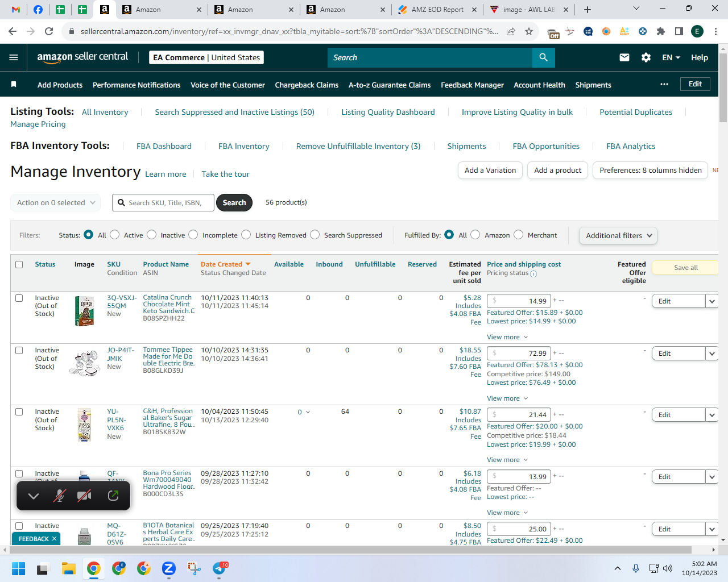Open Zoom from the taskbar
Viewport: 728px width, 582px height.
pos(168,568)
